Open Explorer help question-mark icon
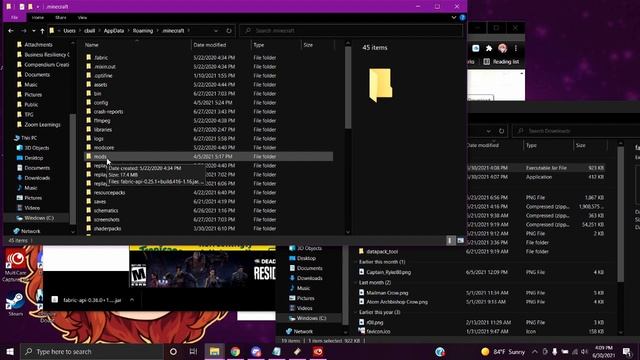Image resolution: width=640 pixels, height=360 pixels. (x=462, y=18)
